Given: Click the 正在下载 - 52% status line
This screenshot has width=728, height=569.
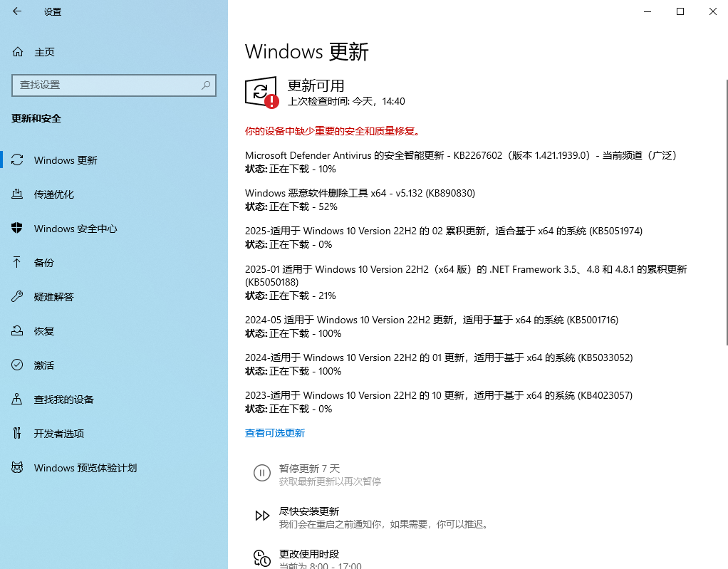Looking at the screenshot, I should click(291, 207).
